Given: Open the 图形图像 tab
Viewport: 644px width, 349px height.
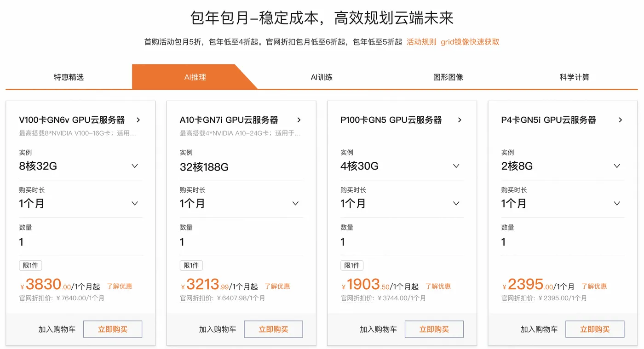Looking at the screenshot, I should (x=448, y=77).
